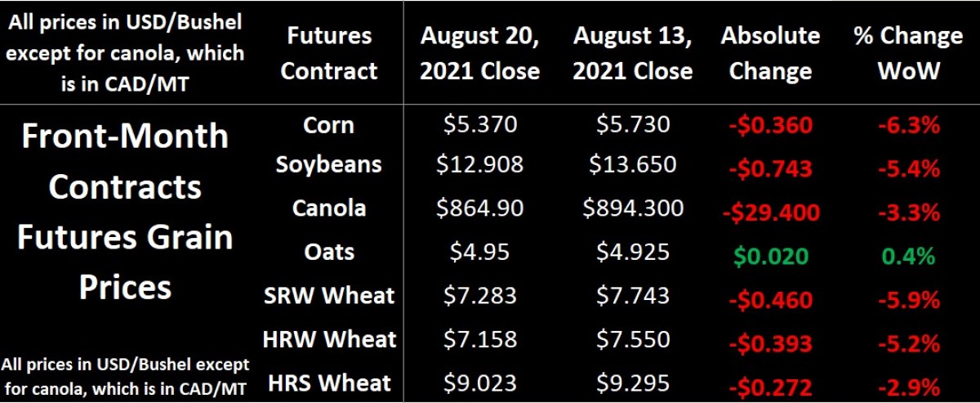
Task: Click the Futures Contract column header
Action: pos(329,53)
